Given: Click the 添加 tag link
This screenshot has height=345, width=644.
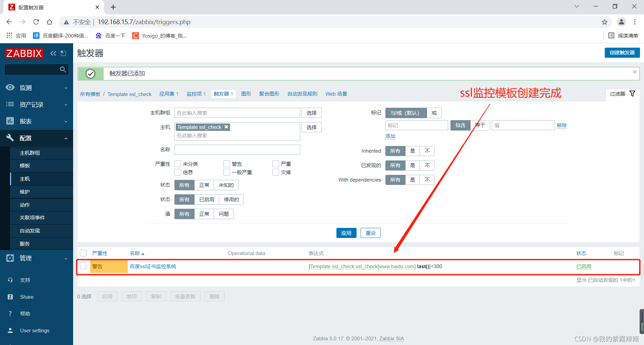Looking at the screenshot, I should [390, 136].
